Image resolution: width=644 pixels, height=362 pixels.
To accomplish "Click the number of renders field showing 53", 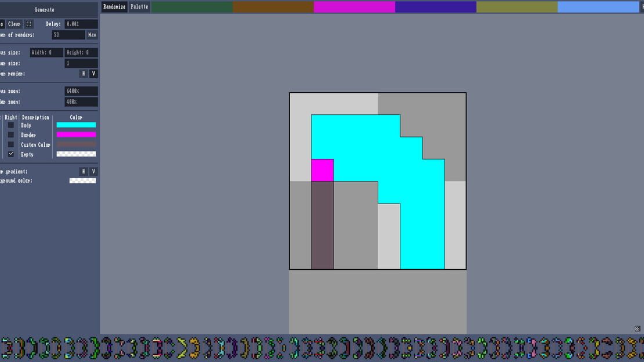I will tap(68, 35).
